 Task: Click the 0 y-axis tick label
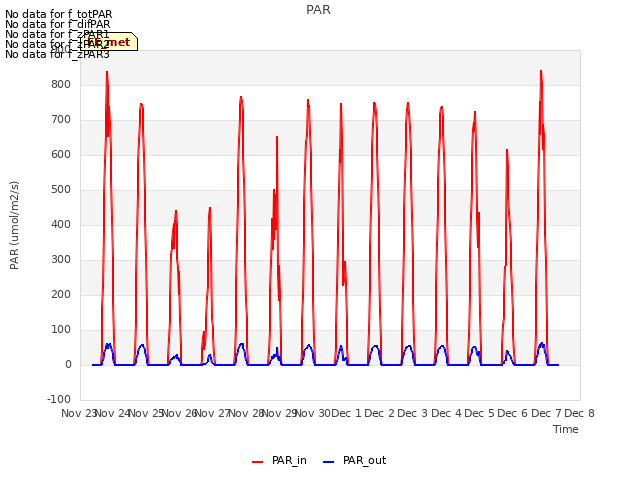point(68,364)
